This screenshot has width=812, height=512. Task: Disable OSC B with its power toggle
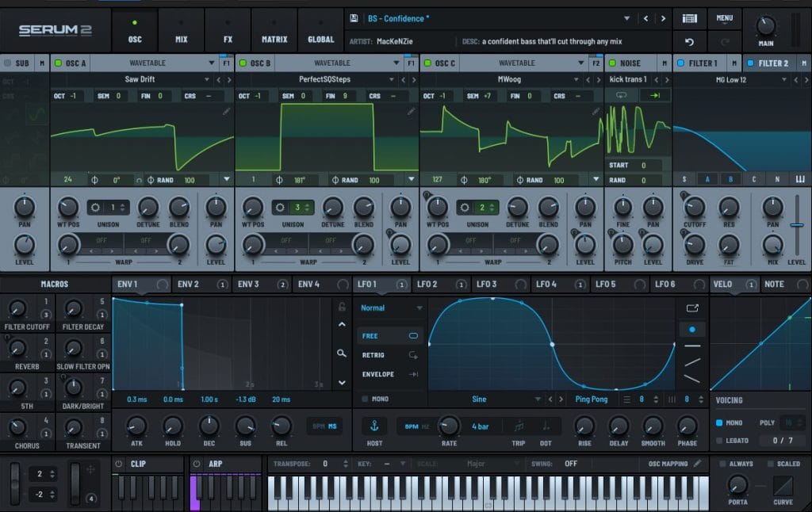tap(242, 63)
